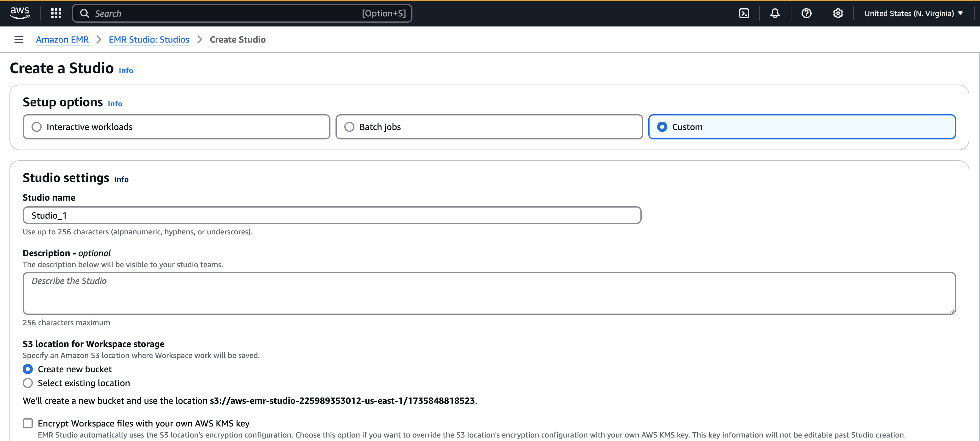This screenshot has width=980, height=441.
Task: Open the help question-mark icon
Action: point(807,13)
